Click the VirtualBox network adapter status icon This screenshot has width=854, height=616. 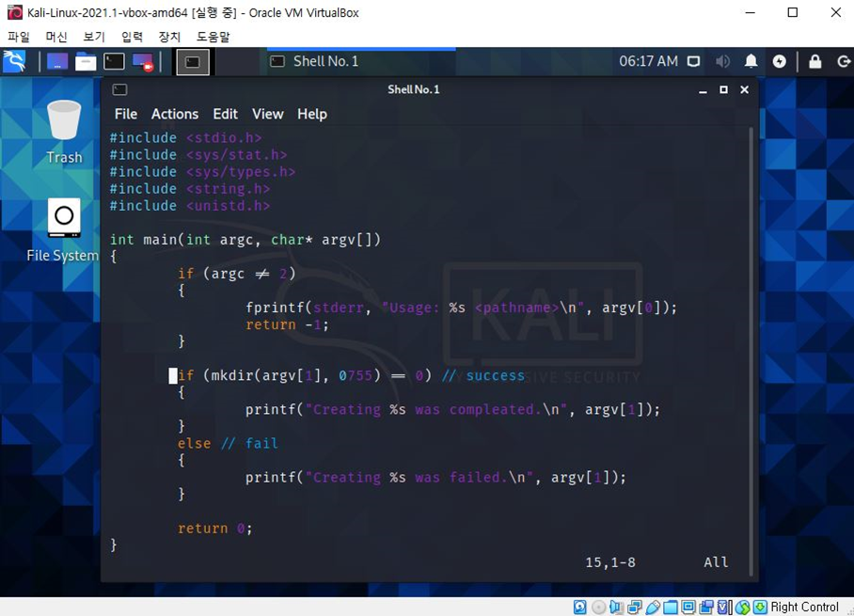(635, 607)
